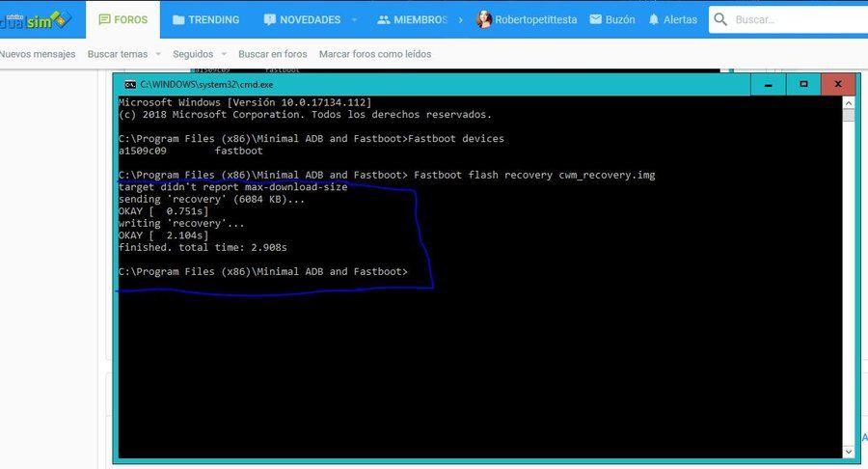Open Seguidos
The image size is (868, 469).
pyautogui.click(x=193, y=54)
